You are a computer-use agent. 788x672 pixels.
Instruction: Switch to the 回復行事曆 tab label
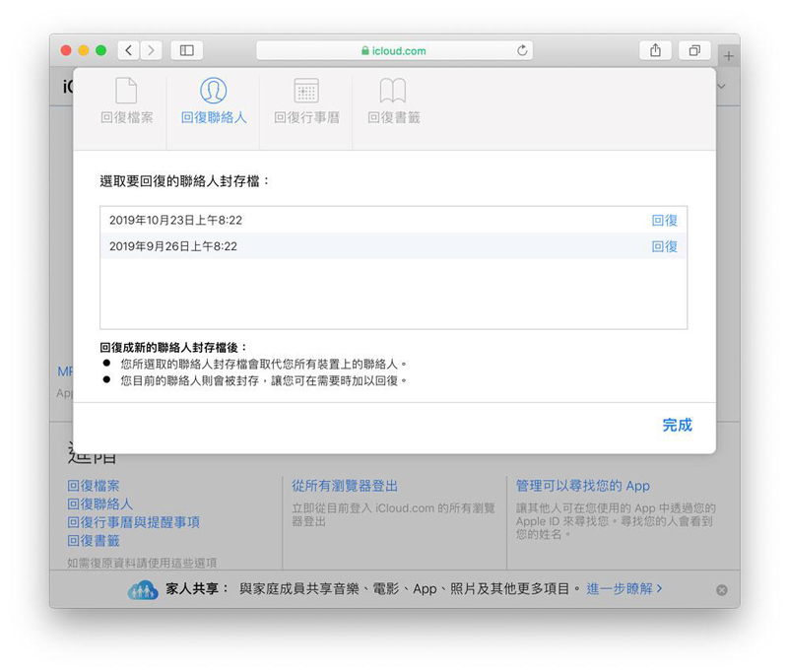tap(306, 117)
